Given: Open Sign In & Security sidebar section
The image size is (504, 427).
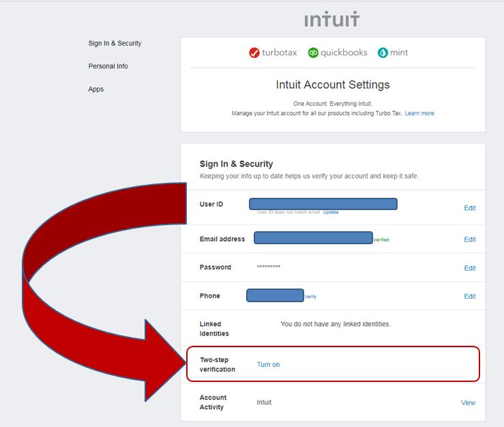Looking at the screenshot, I should pos(115,44).
